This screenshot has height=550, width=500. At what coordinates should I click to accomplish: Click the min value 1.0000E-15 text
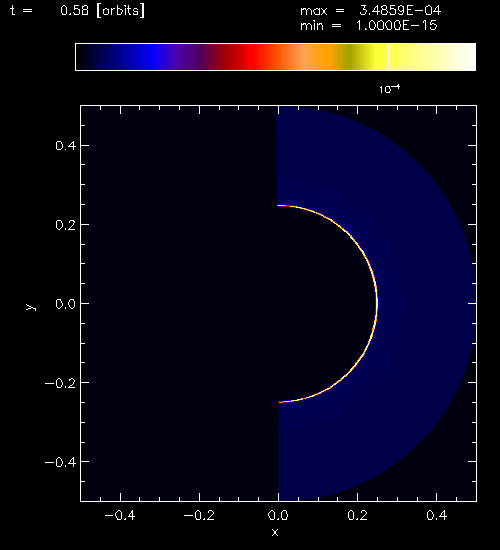pyautogui.click(x=397, y=26)
